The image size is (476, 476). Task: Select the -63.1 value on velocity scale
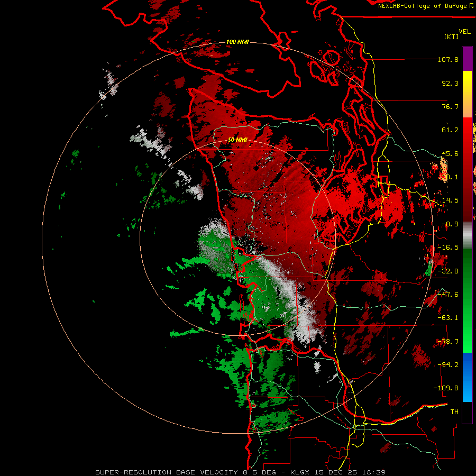[448, 318]
